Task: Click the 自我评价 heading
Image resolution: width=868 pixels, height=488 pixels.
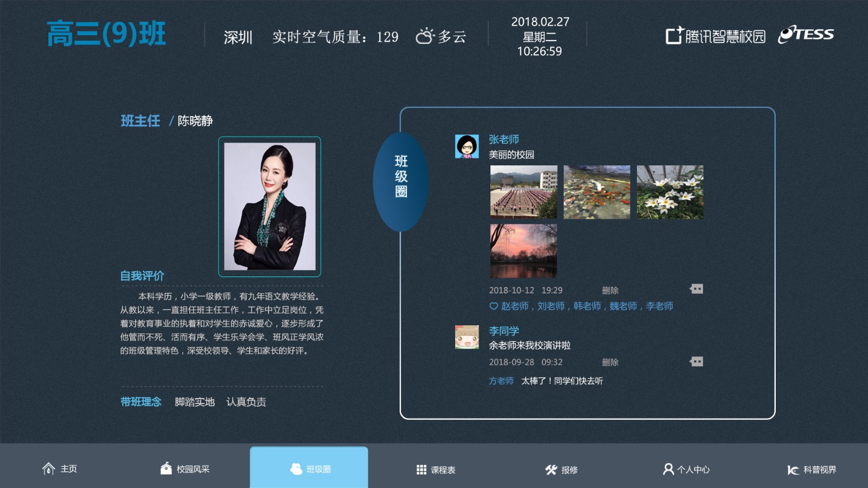Action: click(x=142, y=275)
